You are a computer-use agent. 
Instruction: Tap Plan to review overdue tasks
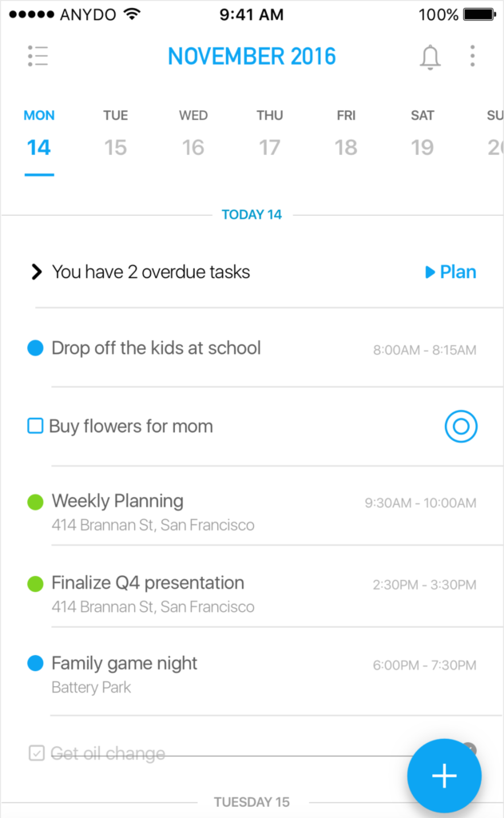point(451,272)
